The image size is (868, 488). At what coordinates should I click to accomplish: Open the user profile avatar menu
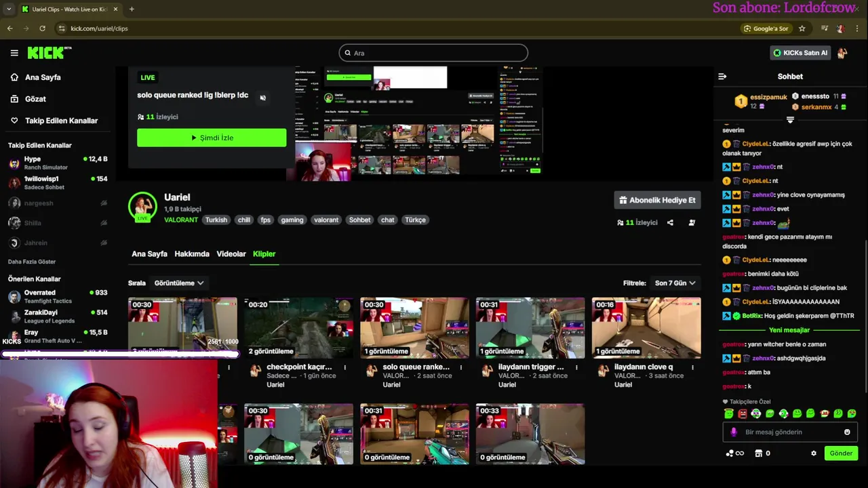pyautogui.click(x=842, y=53)
